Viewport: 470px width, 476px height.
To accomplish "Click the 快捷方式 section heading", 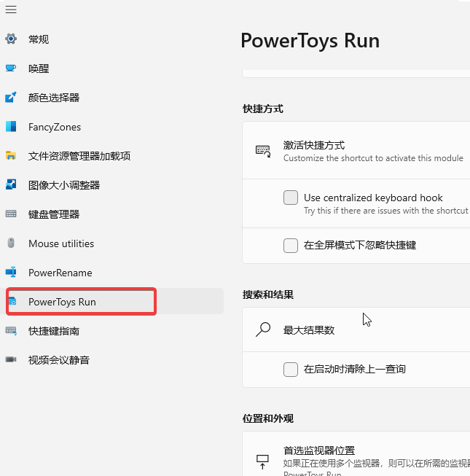I will coord(263,109).
